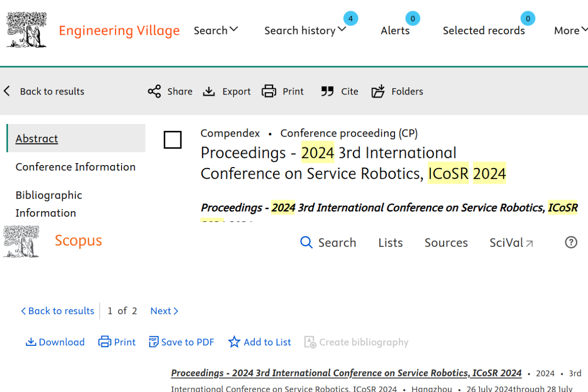Click the Alerts count badge
Viewport: 588px width, 392px height.
413,19
